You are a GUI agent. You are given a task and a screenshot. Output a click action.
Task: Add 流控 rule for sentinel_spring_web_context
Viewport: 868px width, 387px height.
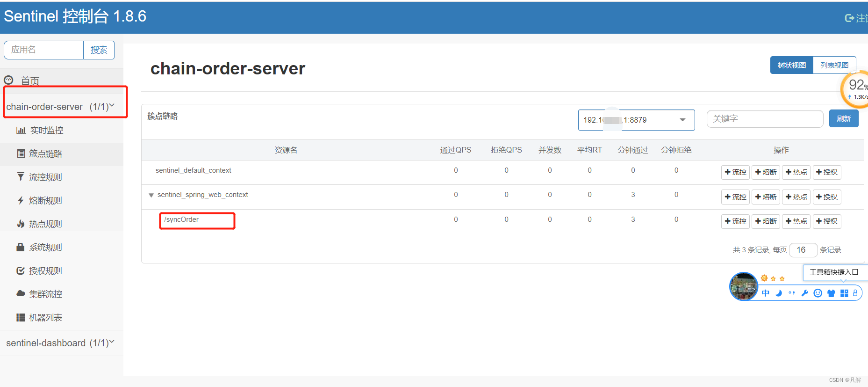(736, 197)
